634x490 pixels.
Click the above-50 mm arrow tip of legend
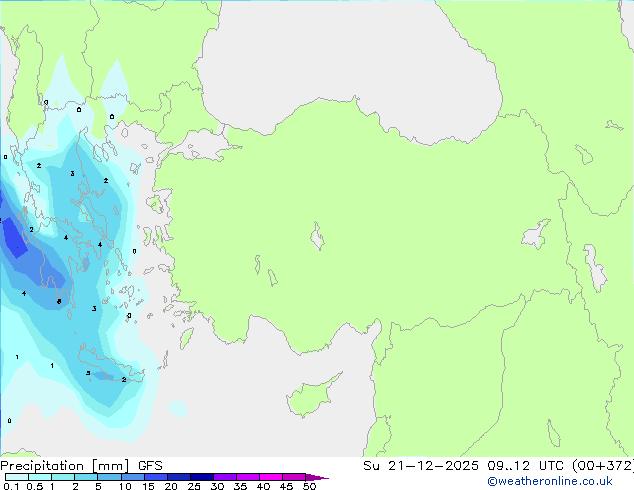coord(317,477)
